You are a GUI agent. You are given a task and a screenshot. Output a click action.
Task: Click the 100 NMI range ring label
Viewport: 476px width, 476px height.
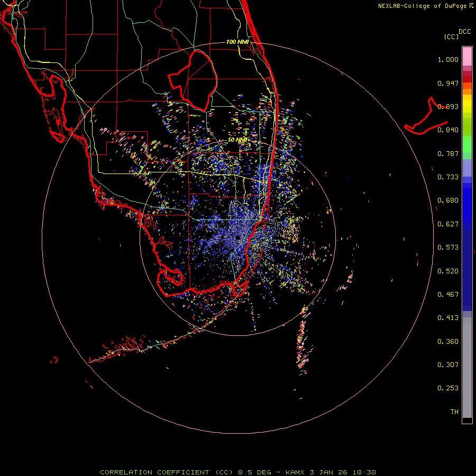coord(237,42)
